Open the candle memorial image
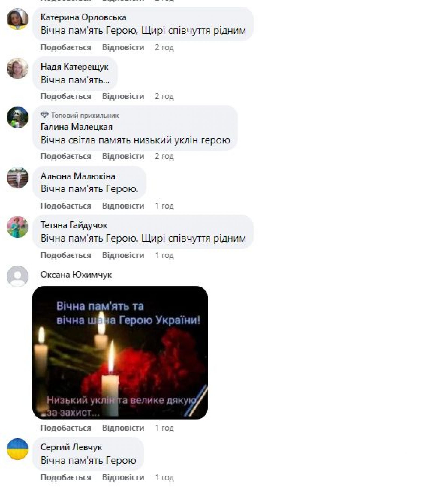This screenshot has width=448, height=487. coord(120,353)
